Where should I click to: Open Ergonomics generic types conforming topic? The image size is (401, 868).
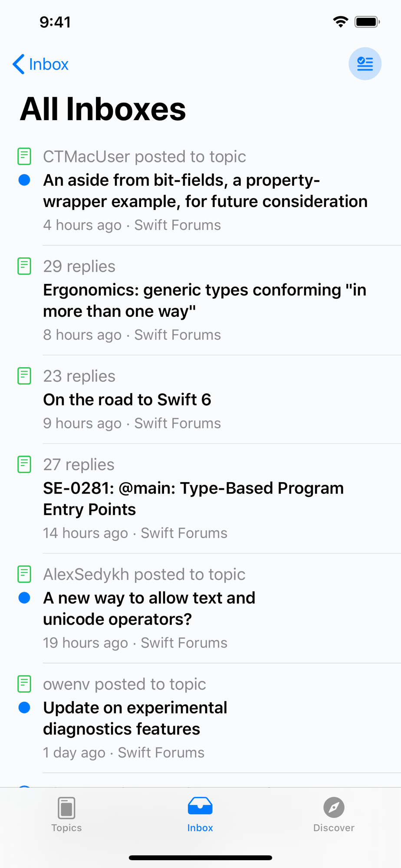point(205,300)
